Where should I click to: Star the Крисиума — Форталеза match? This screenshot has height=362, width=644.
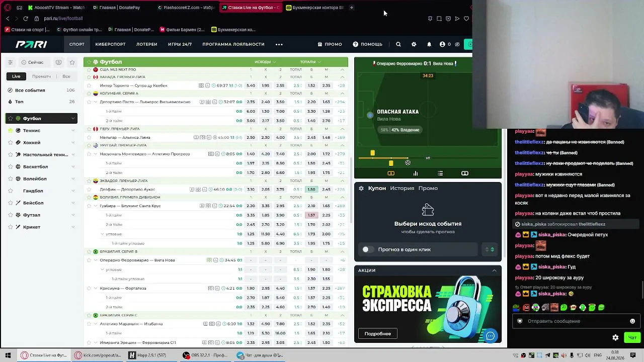pyautogui.click(x=89, y=289)
